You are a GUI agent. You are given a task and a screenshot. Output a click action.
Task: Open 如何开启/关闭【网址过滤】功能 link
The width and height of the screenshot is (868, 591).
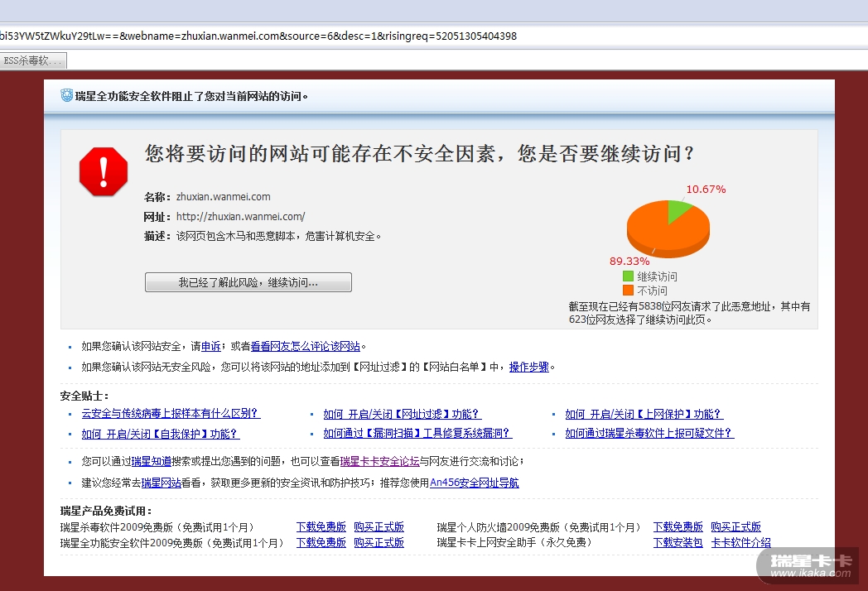tap(403, 414)
